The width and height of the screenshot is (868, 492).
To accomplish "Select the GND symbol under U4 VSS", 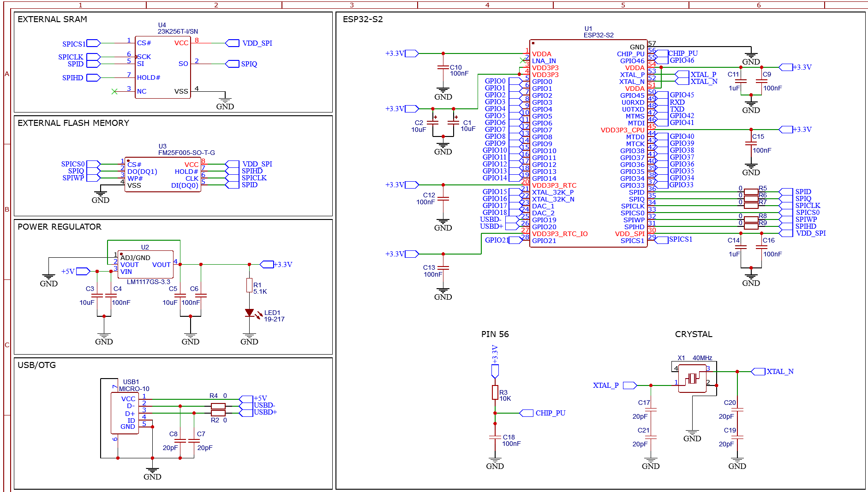I will (x=225, y=103).
